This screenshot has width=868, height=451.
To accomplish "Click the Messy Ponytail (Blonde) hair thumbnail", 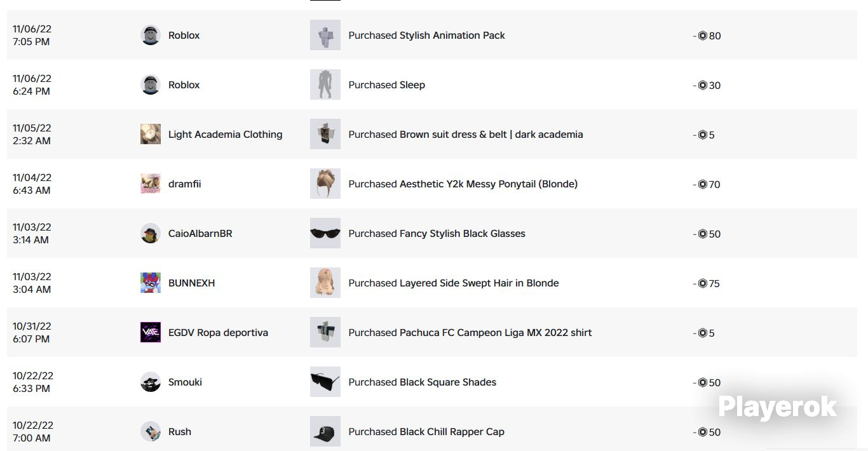I will (325, 184).
